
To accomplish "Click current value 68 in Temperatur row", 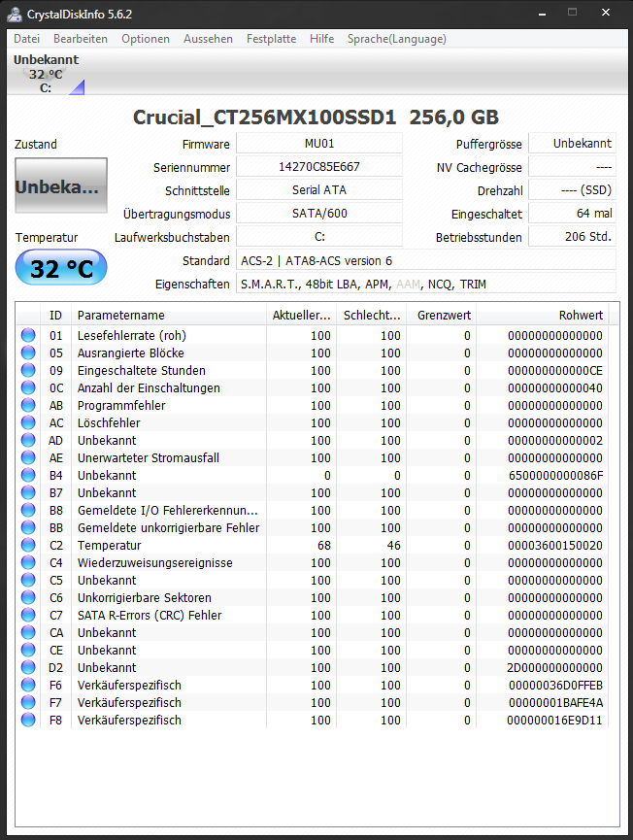I will point(324,546).
